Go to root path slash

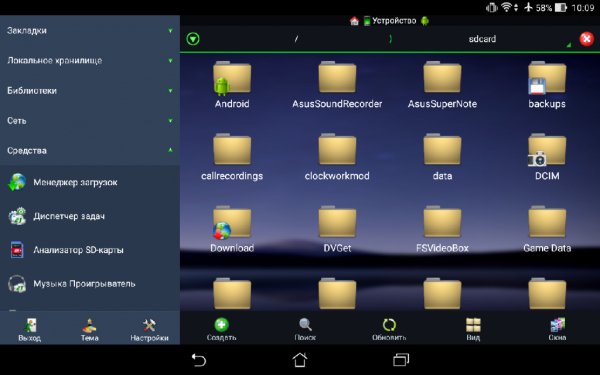pyautogui.click(x=296, y=39)
